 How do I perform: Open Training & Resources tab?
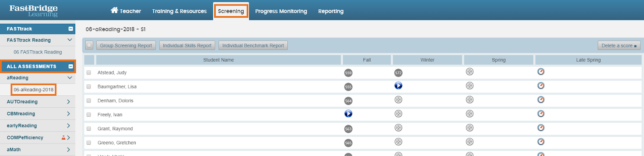[x=179, y=11]
